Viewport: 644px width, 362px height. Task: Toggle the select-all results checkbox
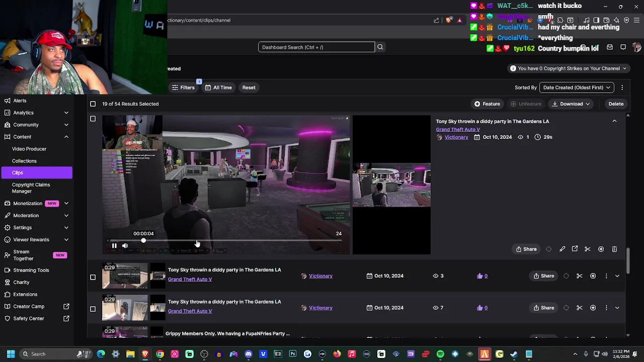click(93, 104)
